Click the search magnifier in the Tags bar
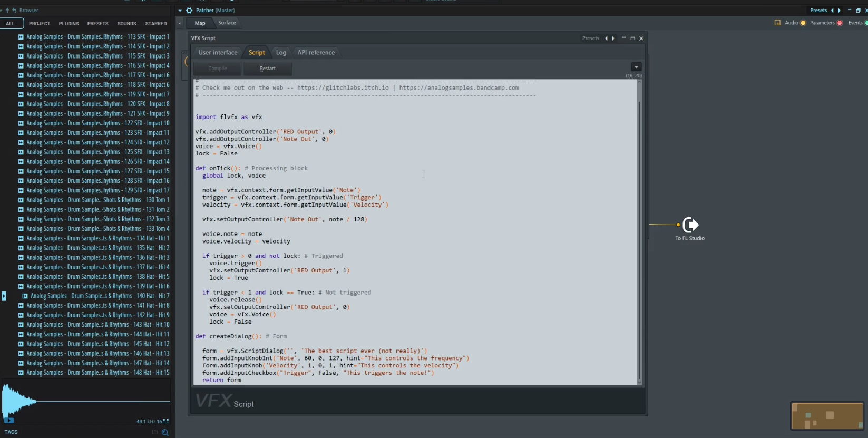This screenshot has height=438, width=868. pos(165,432)
